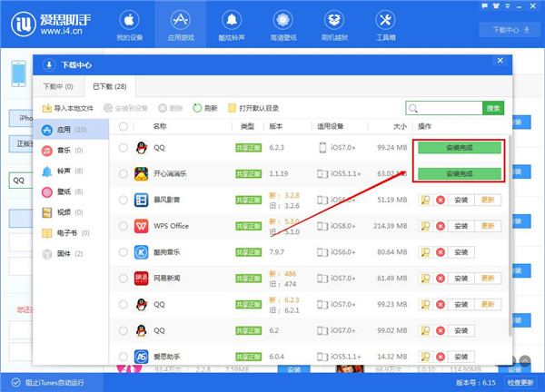This screenshot has height=392, width=545.
Task: Switch to the 已下载 (28) tab
Action: coord(110,86)
